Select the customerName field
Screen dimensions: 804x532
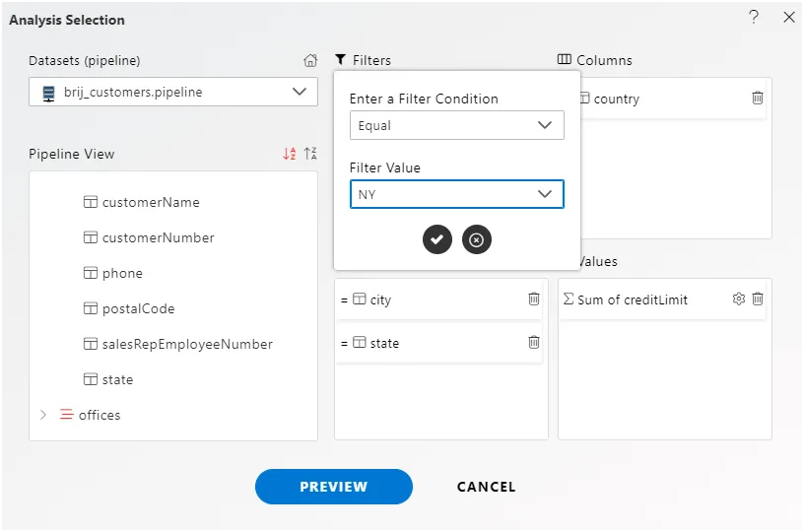(150, 203)
